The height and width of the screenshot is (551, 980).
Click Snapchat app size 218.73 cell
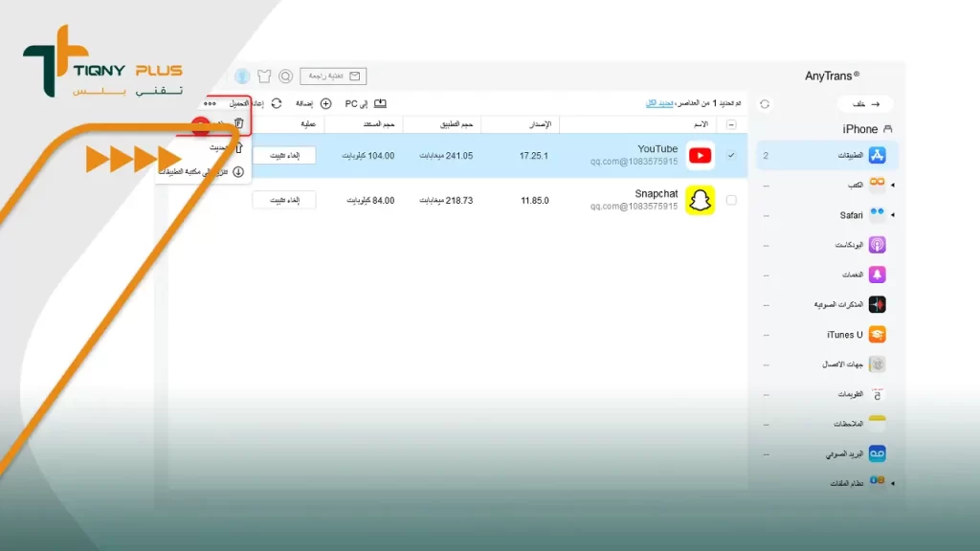coord(446,201)
